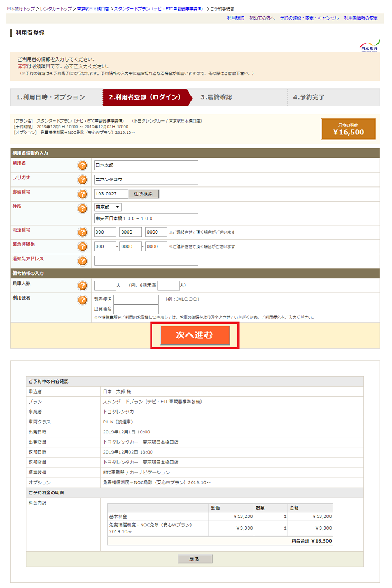
Task: Click help icon next to 利用者
Action: [x=82, y=165]
